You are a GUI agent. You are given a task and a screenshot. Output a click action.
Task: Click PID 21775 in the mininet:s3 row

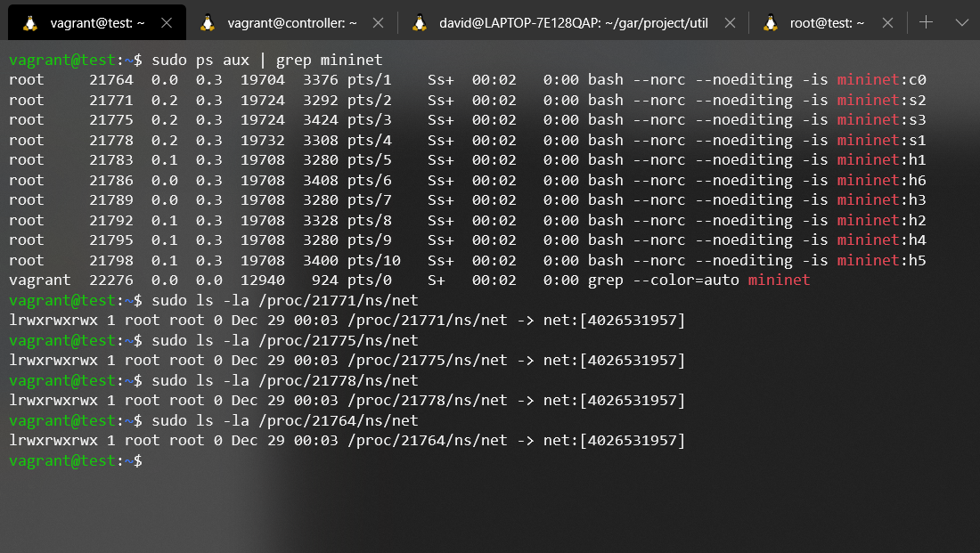click(x=111, y=120)
